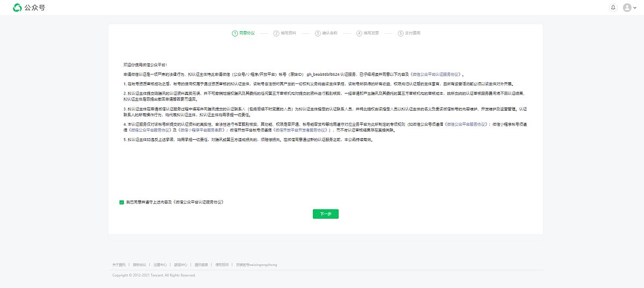Image resolution: width=644 pixels, height=288 pixels.
Task: Click clause 3 starting 拟认证主体在申请微信认证
Action: pyautogui.click(x=325, y=112)
